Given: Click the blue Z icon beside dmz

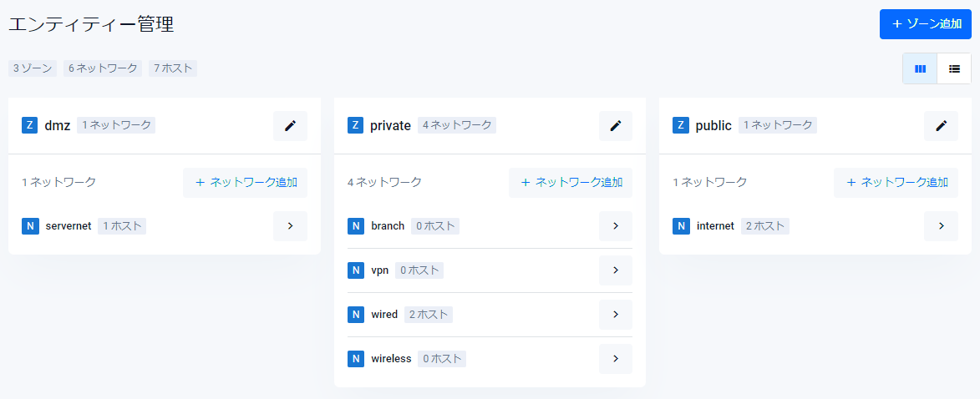Looking at the screenshot, I should click(30, 125).
